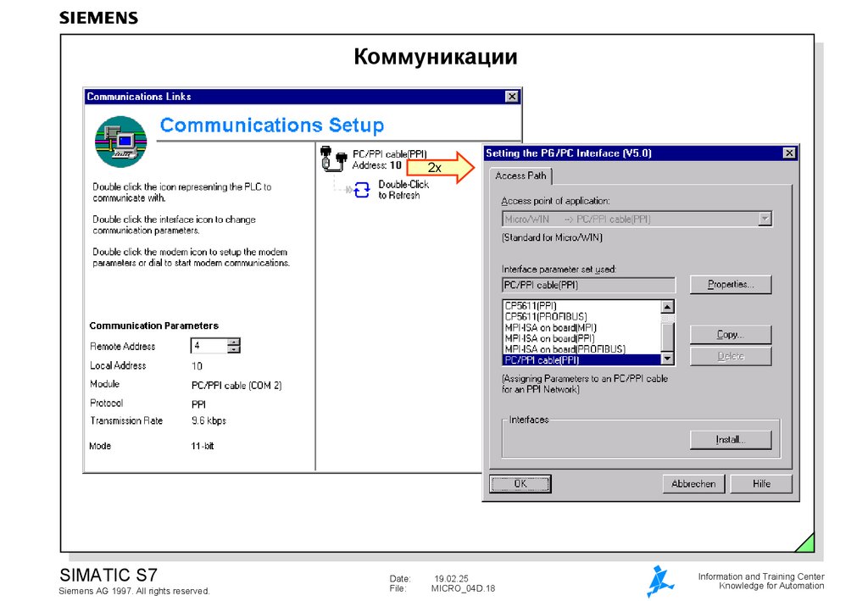Click the Abbrechen cancel button
This screenshot has width=868, height=601.
point(693,484)
